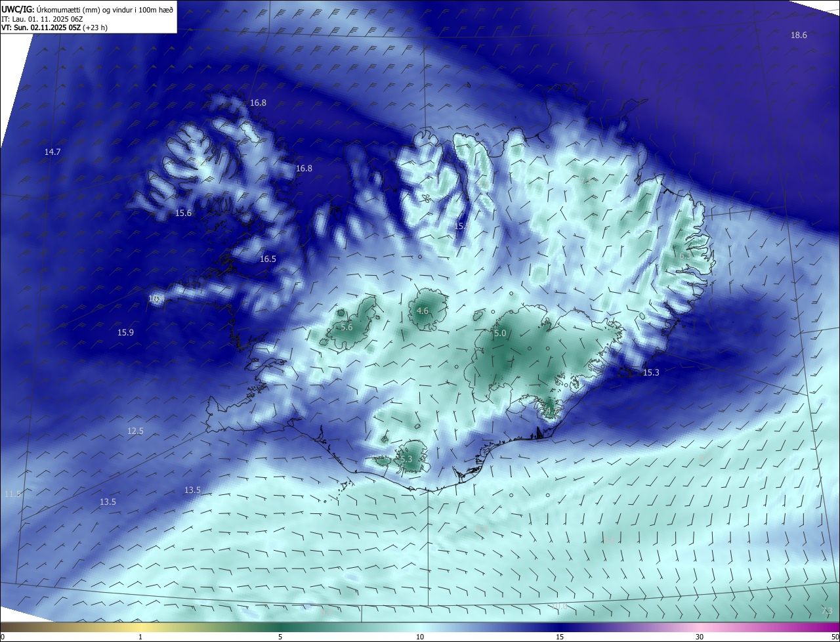Viewport: 840px width, 642px height.
Task: Click the 5.0 value on the glacier
Action: (500, 333)
